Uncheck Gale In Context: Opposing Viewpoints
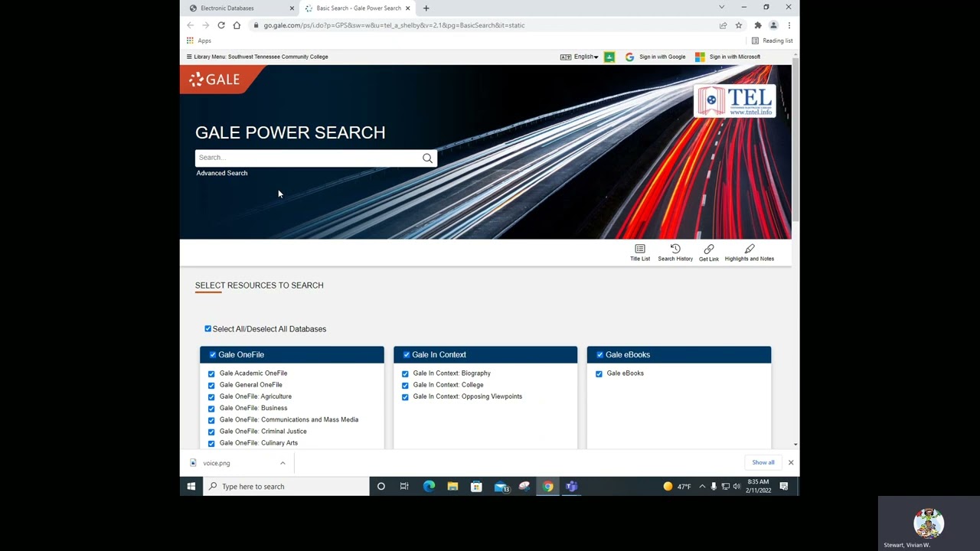 point(405,396)
